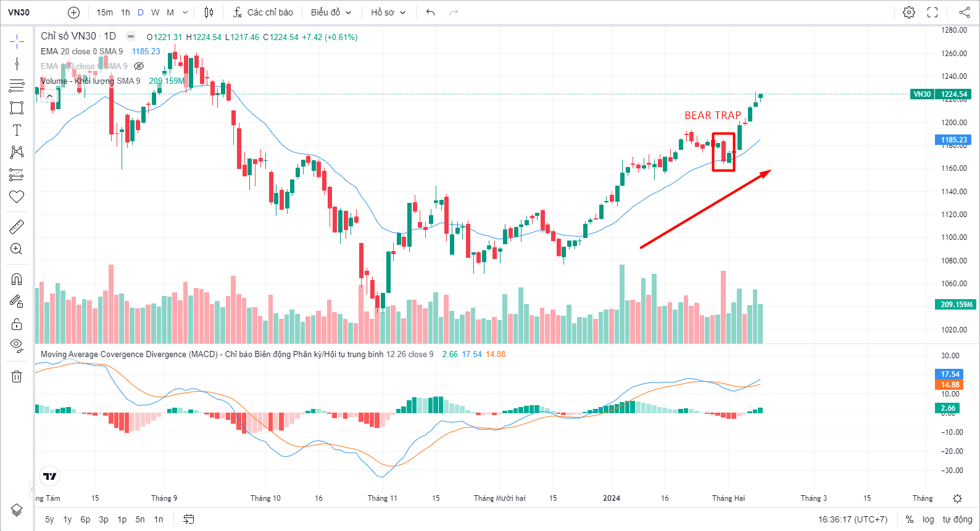Select the text annotation tool
Image resolution: width=980 pixels, height=531 pixels.
tap(17, 130)
